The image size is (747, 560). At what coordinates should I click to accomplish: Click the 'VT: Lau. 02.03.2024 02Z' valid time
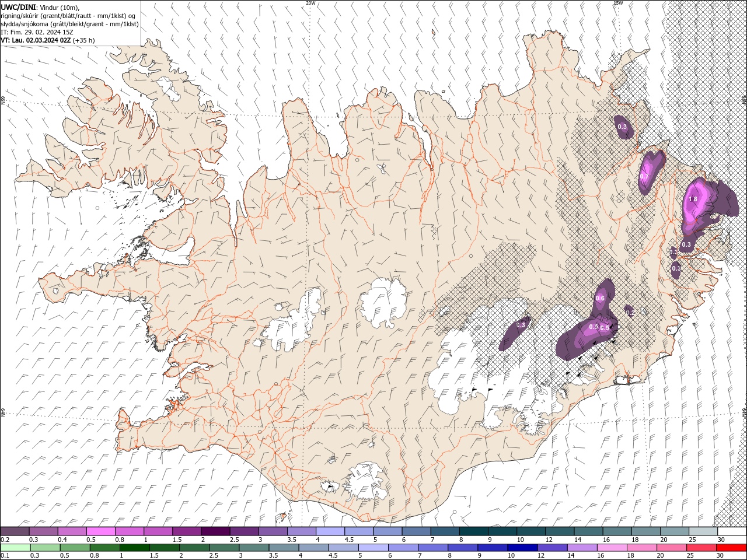pyautogui.click(x=36, y=40)
